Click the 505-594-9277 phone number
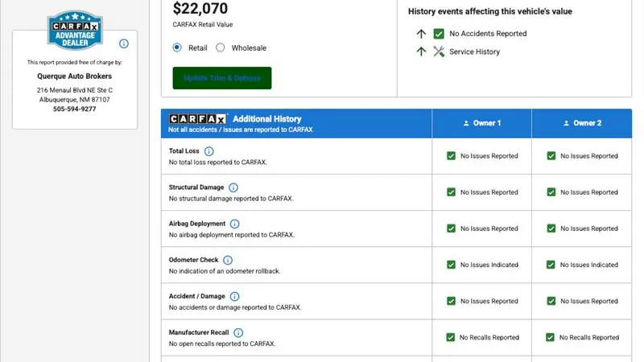This screenshot has width=644, height=362. tap(74, 109)
